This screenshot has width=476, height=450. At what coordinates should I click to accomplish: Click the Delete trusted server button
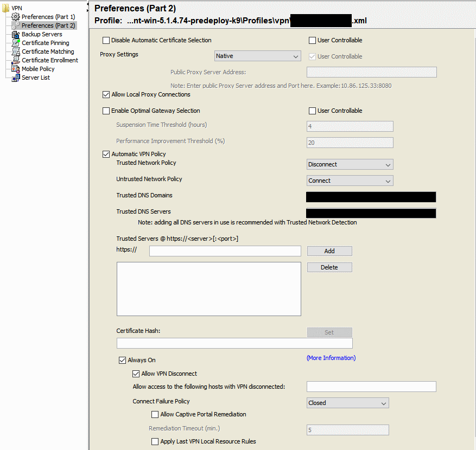pos(329,267)
